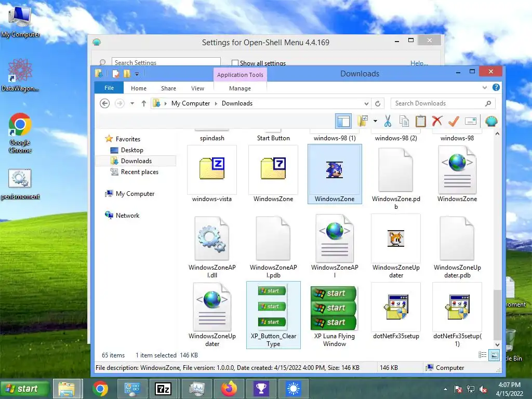Show hidden tray icons arrow
The width and height of the screenshot is (532, 399).
[x=445, y=389]
